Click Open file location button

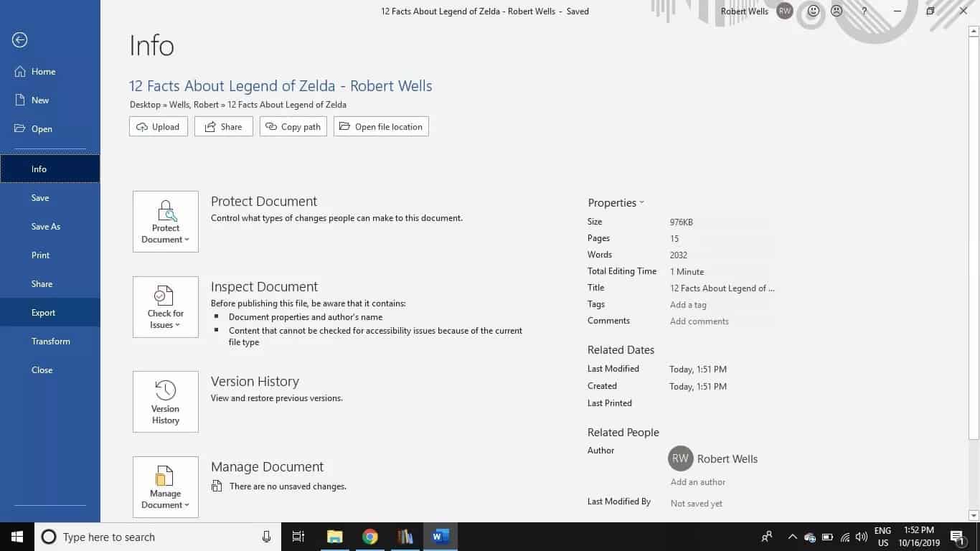[381, 127]
